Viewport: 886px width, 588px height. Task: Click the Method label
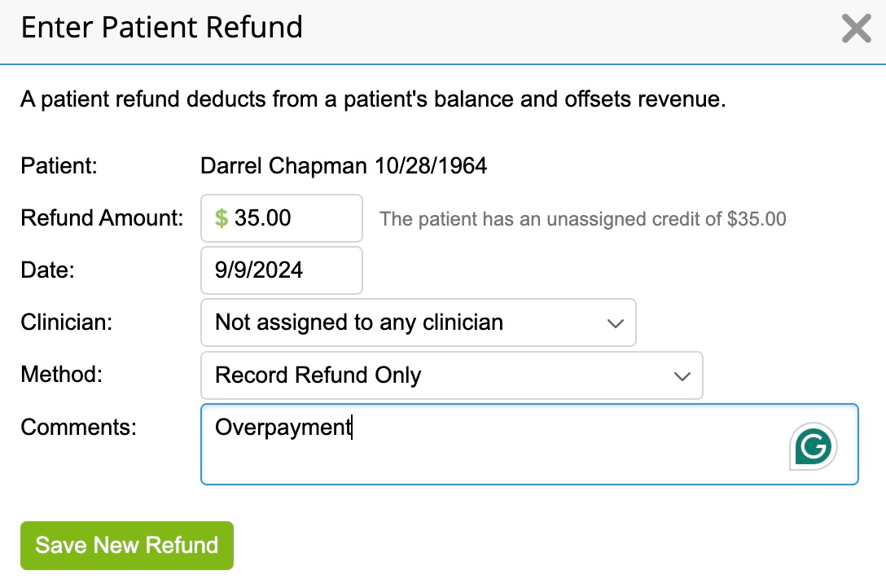pos(61,375)
